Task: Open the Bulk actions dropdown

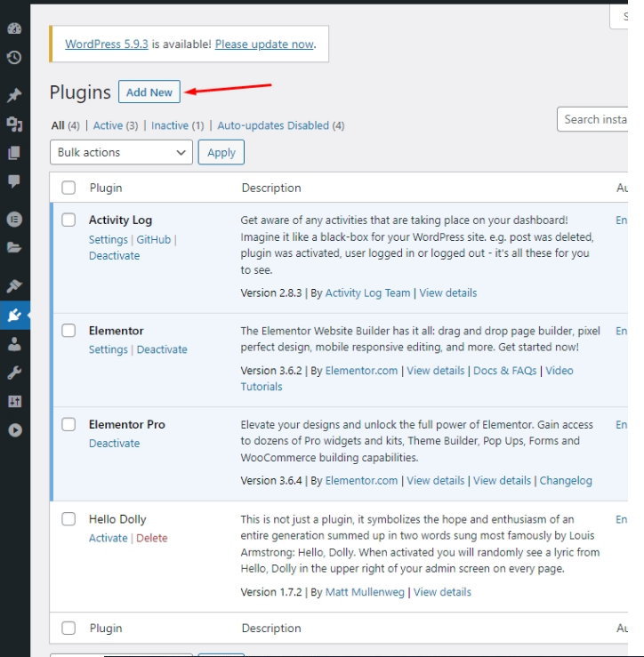Action: click(x=121, y=152)
